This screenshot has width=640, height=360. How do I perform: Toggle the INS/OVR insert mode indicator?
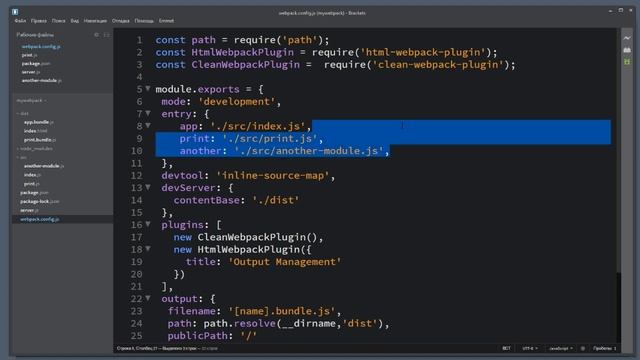506,348
